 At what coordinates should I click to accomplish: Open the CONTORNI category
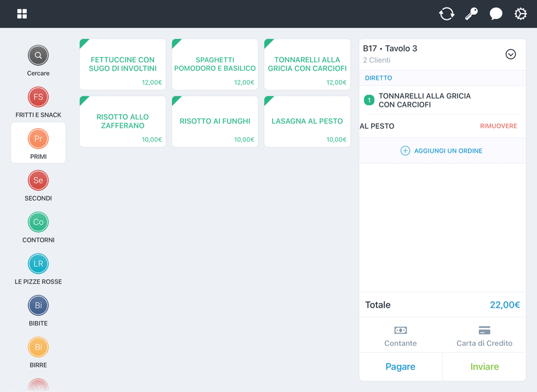click(x=38, y=228)
